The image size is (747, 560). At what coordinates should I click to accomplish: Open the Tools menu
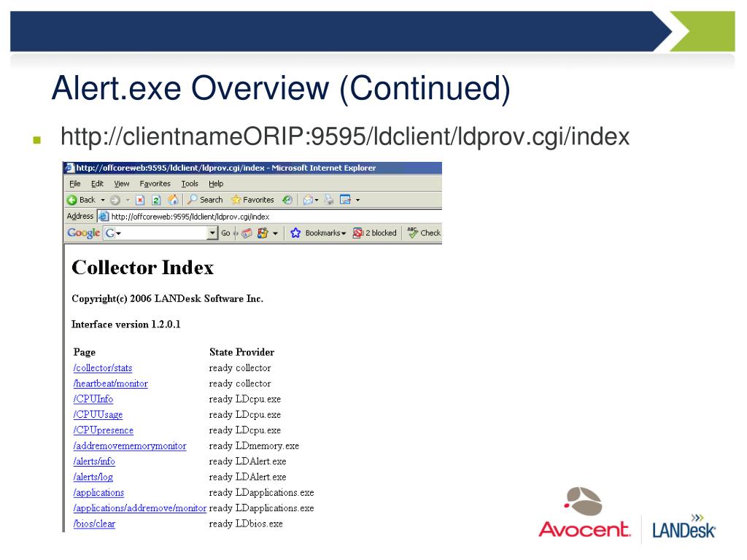pos(190,184)
